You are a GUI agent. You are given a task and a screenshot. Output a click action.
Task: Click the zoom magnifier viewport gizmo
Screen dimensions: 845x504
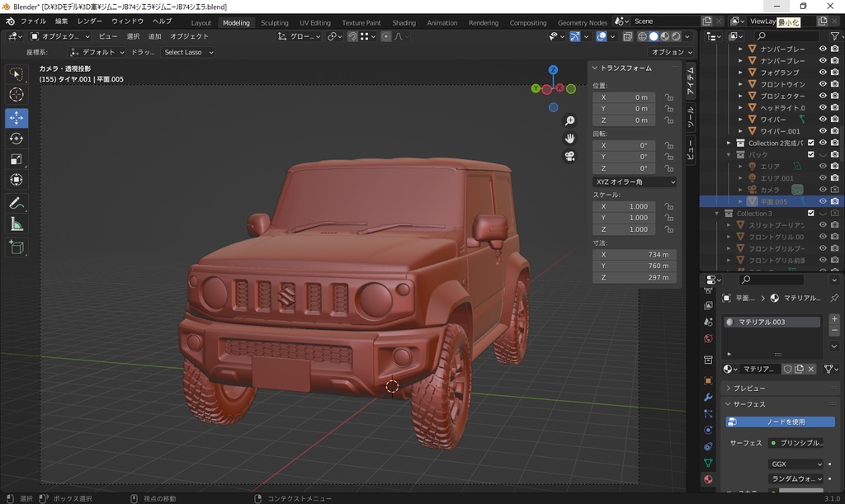[x=569, y=120]
